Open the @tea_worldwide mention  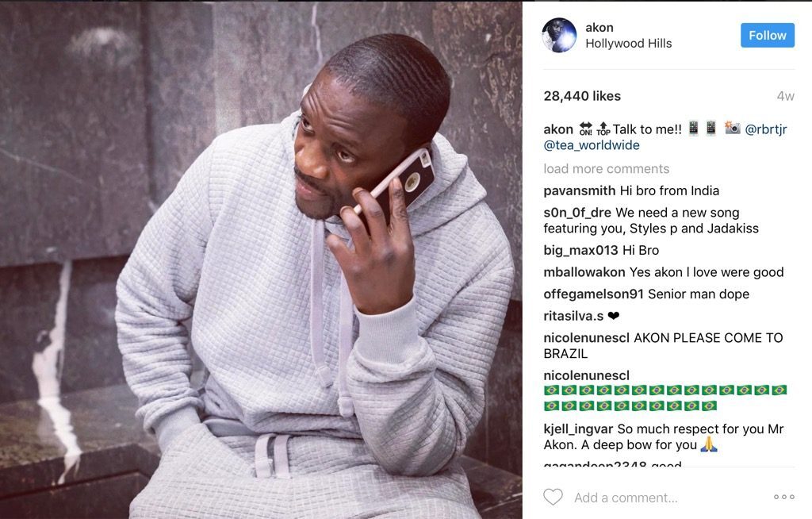592,145
